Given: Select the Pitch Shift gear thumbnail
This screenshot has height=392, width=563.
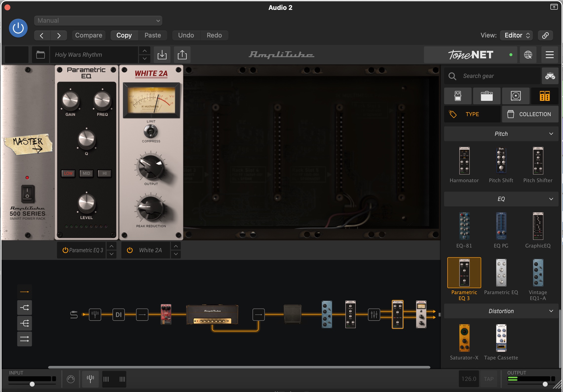Looking at the screenshot, I should coord(501,161).
